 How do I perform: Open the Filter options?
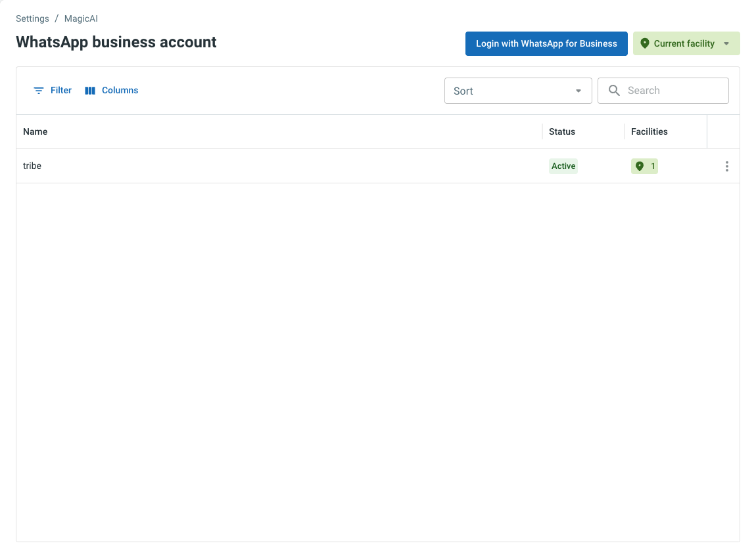53,91
